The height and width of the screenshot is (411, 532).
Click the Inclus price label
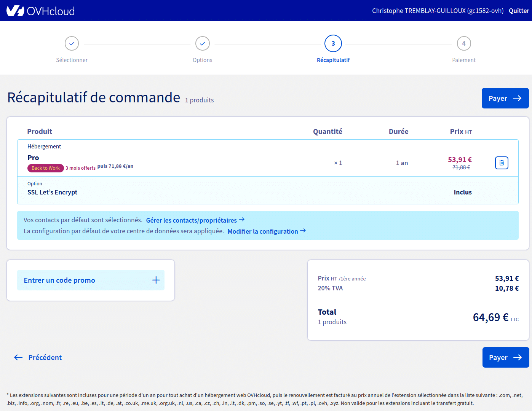tap(463, 193)
